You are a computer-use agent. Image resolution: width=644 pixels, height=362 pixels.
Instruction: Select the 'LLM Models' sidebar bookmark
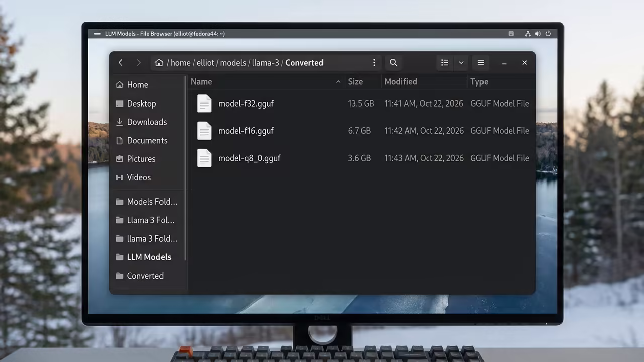(148, 257)
